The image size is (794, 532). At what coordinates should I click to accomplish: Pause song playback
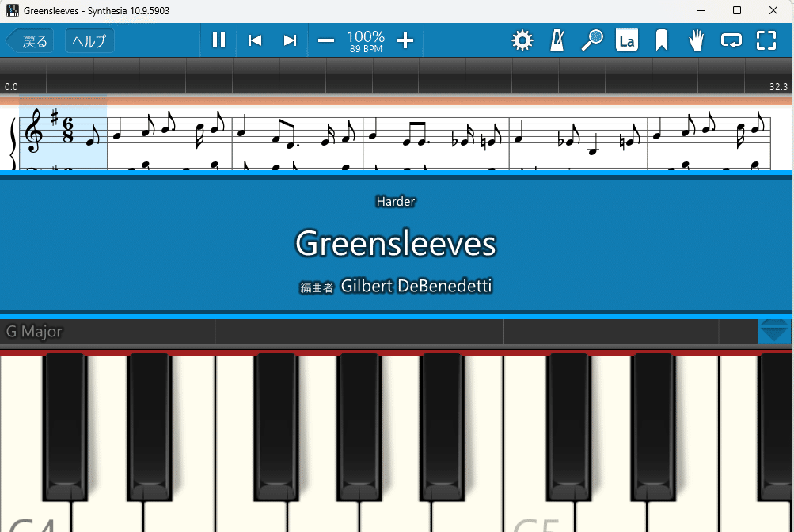(218, 40)
